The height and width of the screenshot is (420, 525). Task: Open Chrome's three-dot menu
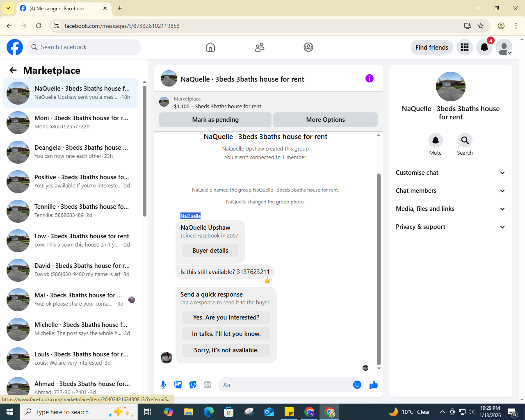click(516, 26)
